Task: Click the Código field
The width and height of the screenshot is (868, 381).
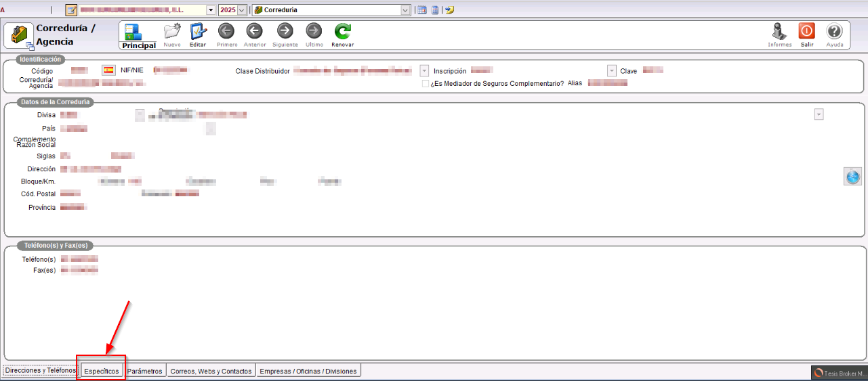Action: tap(79, 70)
